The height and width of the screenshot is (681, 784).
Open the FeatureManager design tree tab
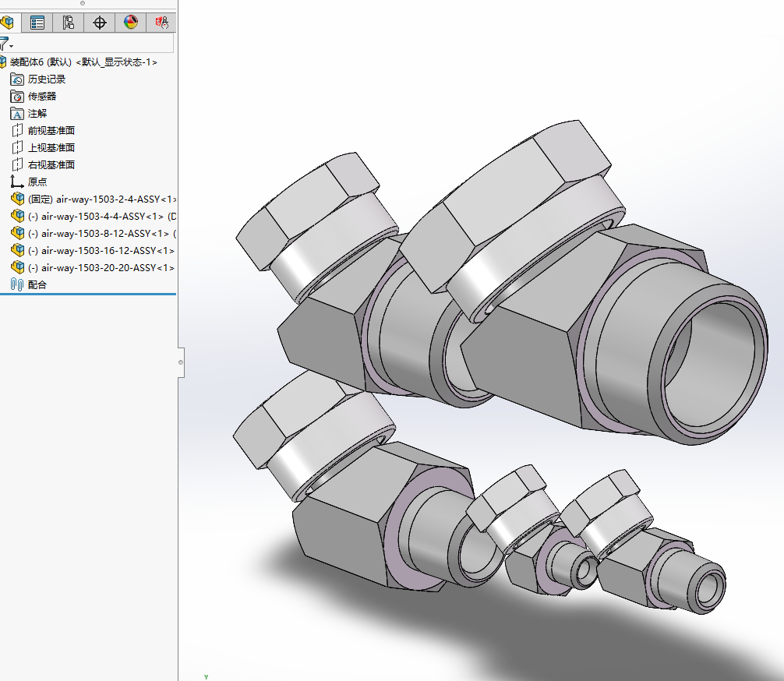[x=8, y=23]
